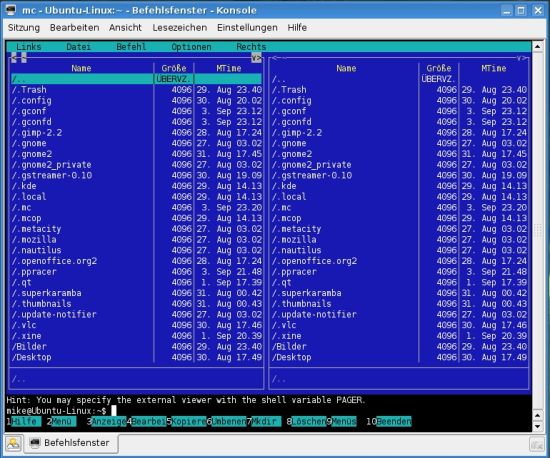Open the Einstellungen menu
550x458 pixels.
247,27
